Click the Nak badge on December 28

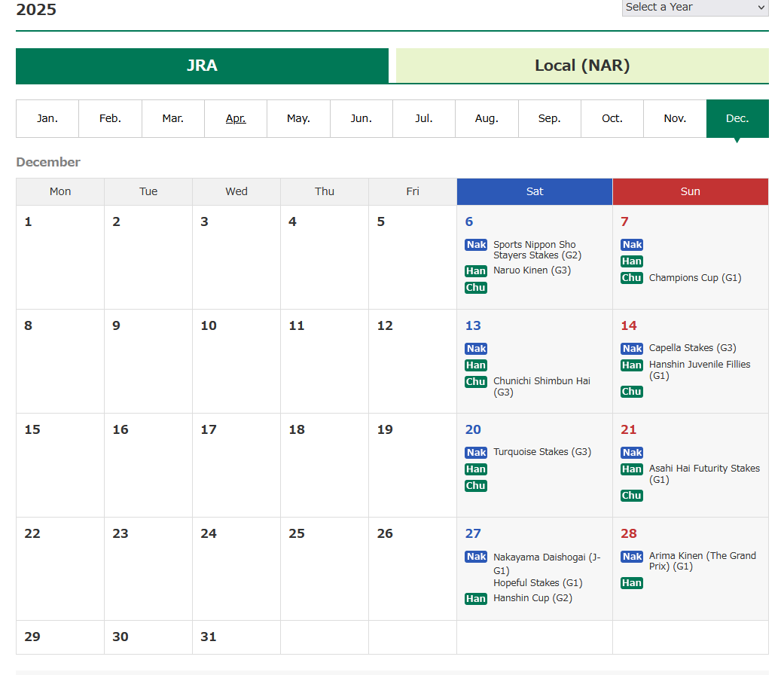click(x=632, y=557)
